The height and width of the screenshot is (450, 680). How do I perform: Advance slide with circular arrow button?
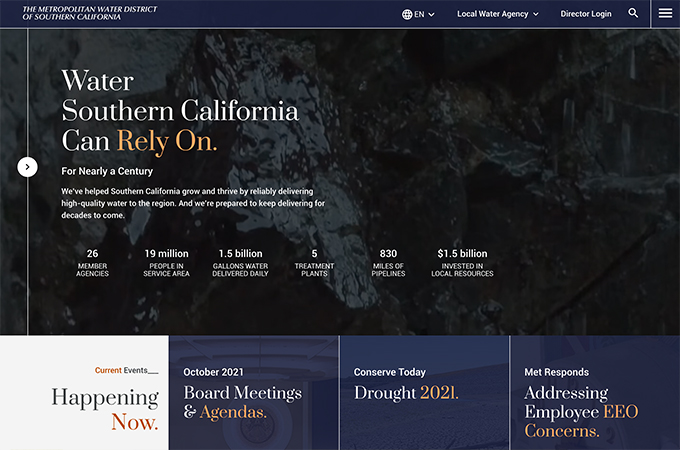[x=27, y=167]
